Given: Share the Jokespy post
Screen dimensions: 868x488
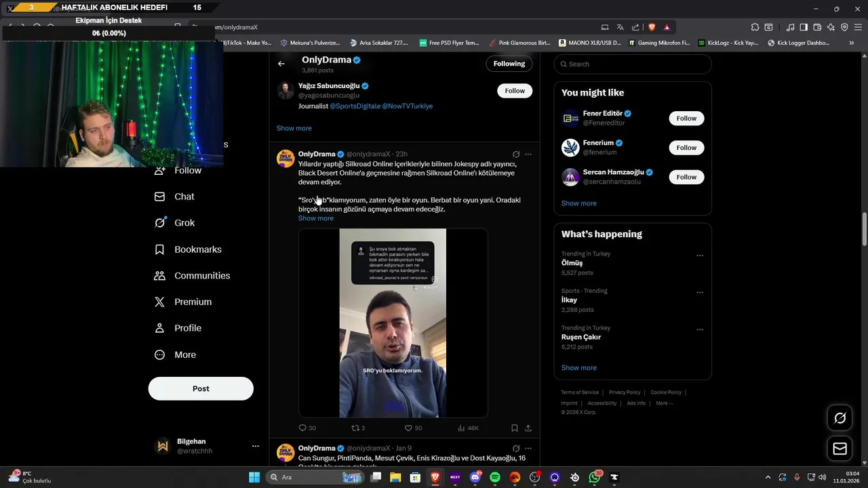Looking at the screenshot, I should [x=528, y=428].
